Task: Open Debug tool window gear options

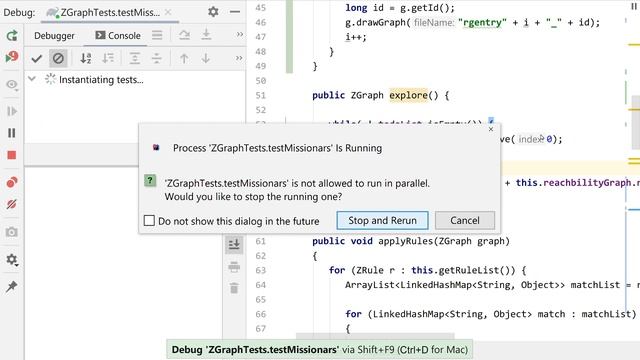Action: coord(213,12)
